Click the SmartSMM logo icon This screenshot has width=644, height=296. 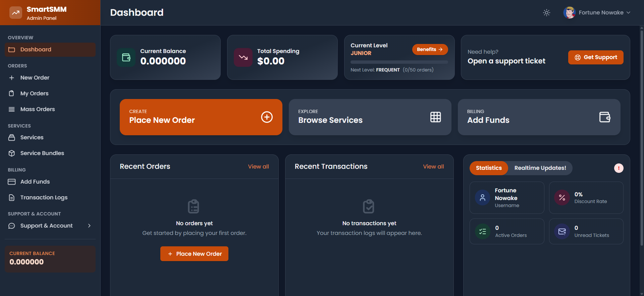tap(15, 13)
